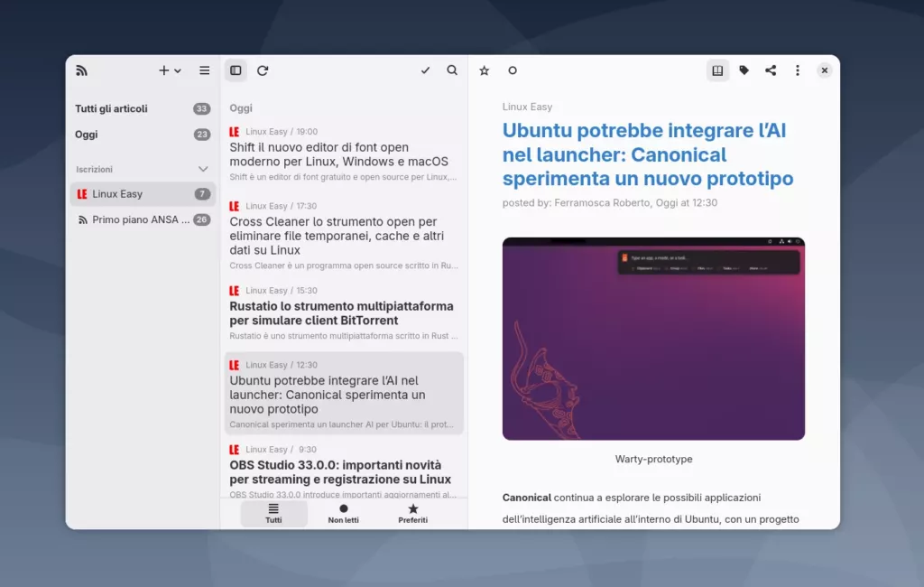The width and height of the screenshot is (924, 587).
Task: Close the article with X button
Action: click(x=825, y=70)
